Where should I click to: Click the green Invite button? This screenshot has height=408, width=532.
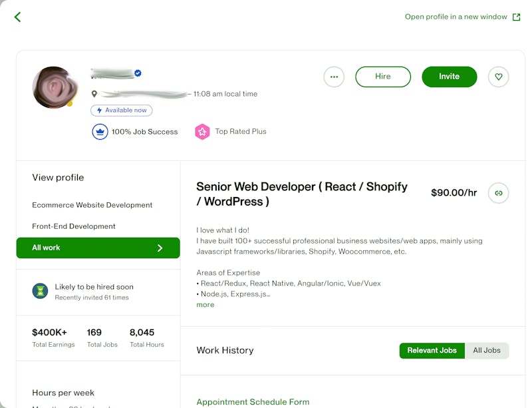(449, 77)
